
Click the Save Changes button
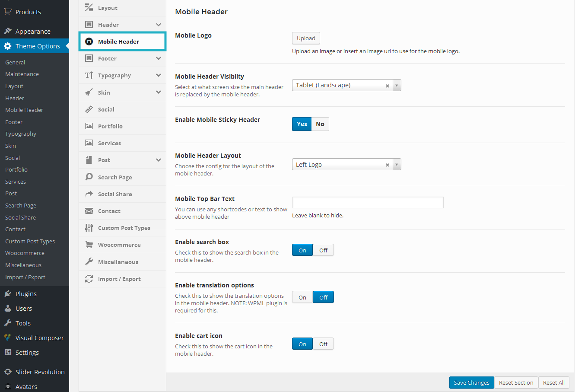(x=471, y=382)
